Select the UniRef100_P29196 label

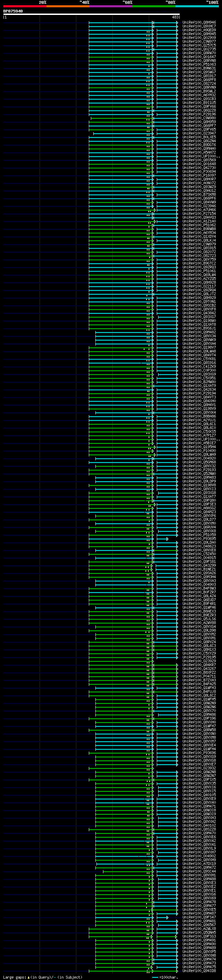click(x=199, y=114)
